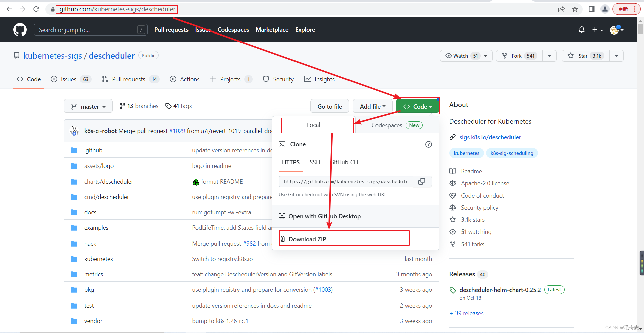Switch to the repository Pull requests tab

point(130,79)
